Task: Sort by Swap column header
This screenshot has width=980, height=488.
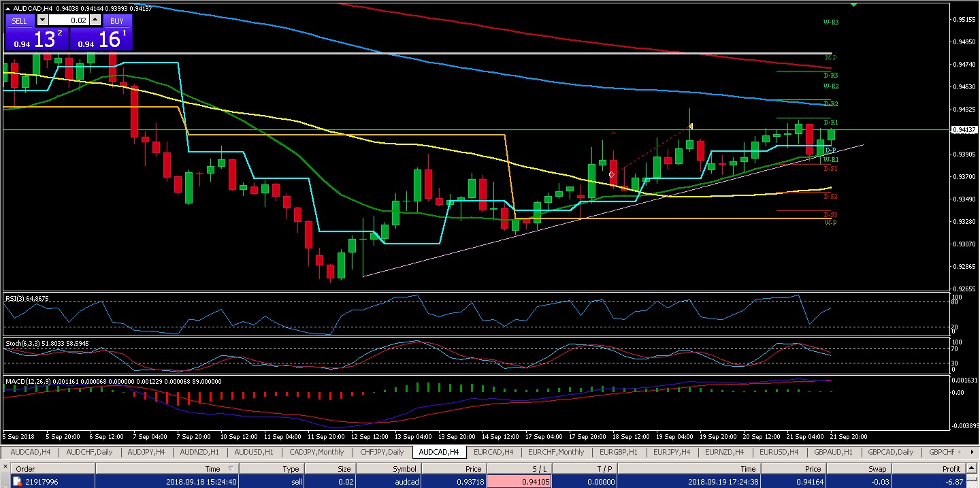Action: tap(858, 468)
